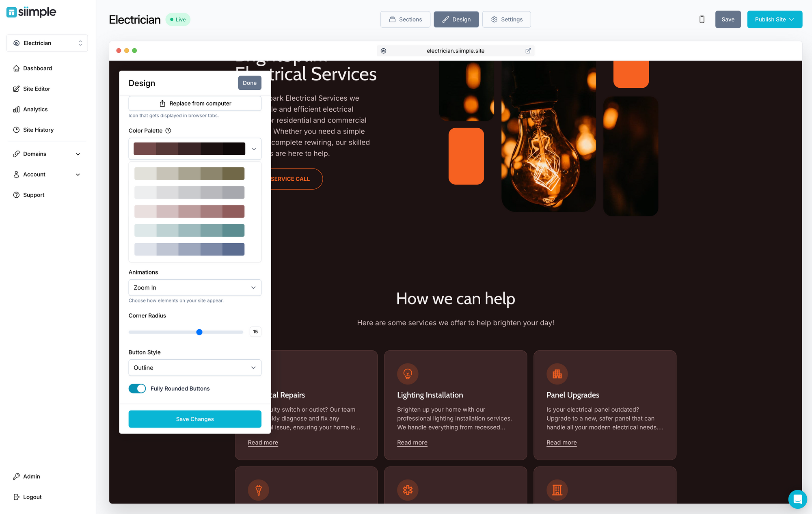
Task: Open Site History in the sidebar
Action: pyautogui.click(x=38, y=130)
